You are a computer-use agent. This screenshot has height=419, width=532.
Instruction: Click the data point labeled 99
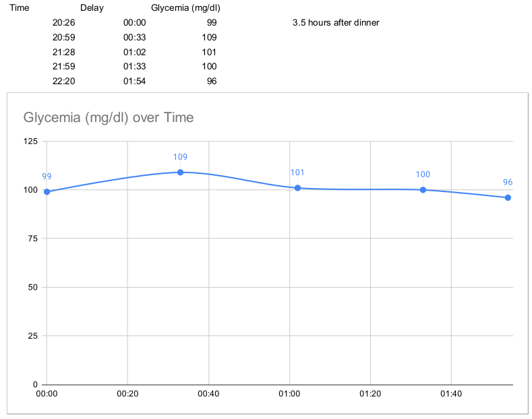47,192
